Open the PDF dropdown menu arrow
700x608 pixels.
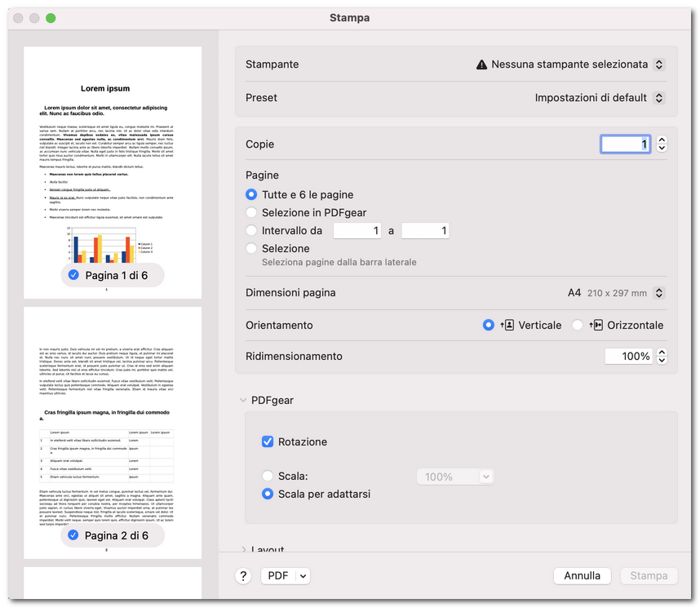(303, 575)
